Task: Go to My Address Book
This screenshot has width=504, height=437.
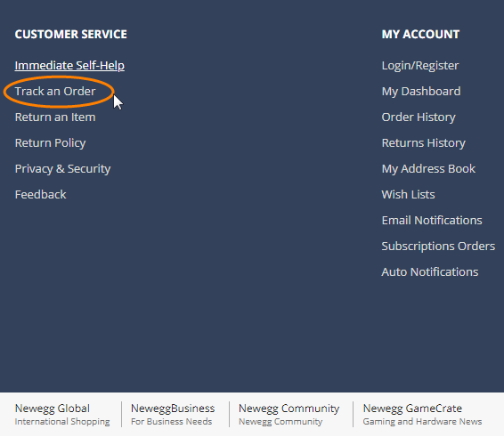Action: coord(428,169)
